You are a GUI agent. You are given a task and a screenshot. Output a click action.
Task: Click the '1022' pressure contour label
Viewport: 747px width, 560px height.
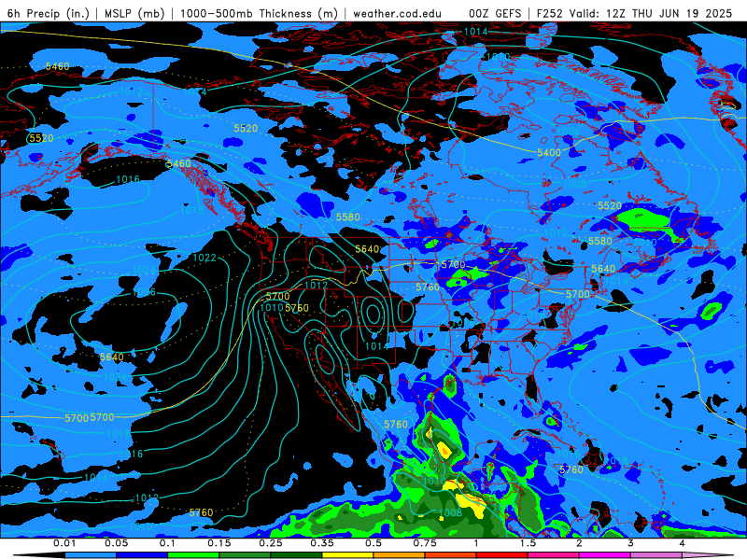[x=204, y=258]
